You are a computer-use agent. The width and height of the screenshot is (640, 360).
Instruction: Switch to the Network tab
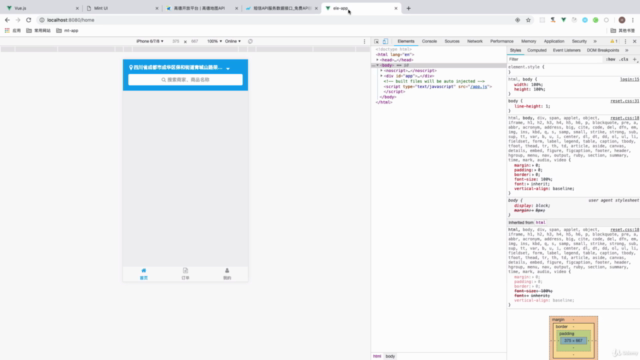click(x=475, y=41)
